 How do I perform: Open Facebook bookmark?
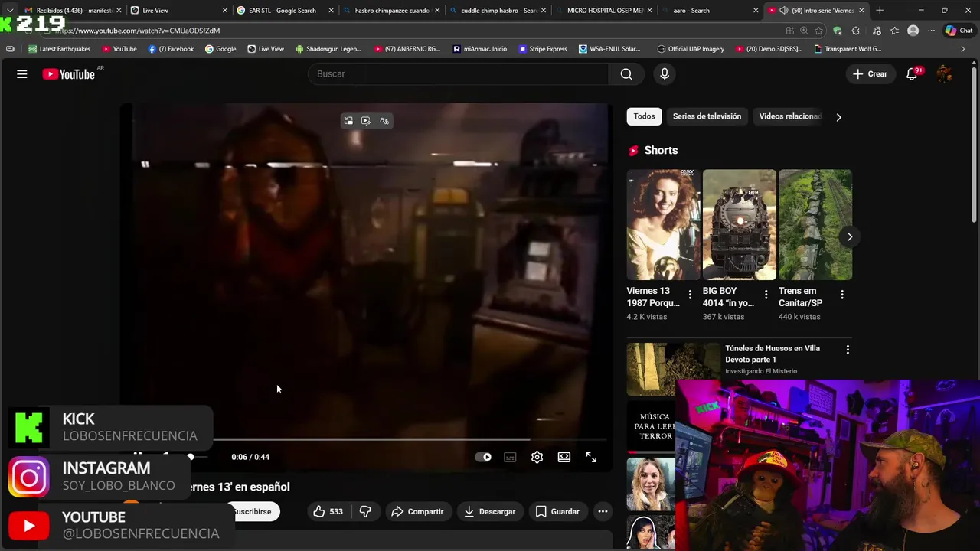tap(171, 49)
